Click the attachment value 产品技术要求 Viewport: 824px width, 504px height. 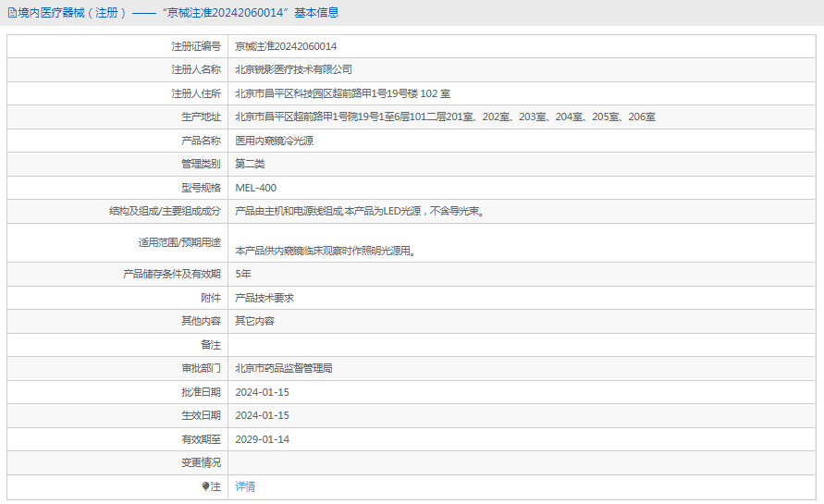click(x=264, y=298)
